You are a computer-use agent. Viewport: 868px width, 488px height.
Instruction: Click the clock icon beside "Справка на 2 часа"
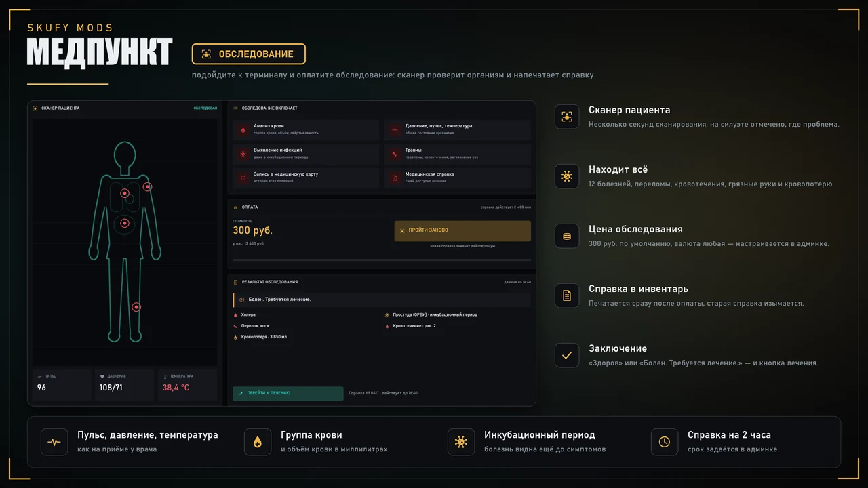click(665, 442)
